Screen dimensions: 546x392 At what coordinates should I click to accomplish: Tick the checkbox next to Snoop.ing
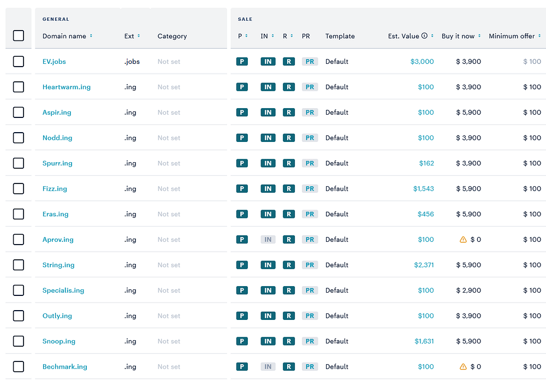coord(19,341)
